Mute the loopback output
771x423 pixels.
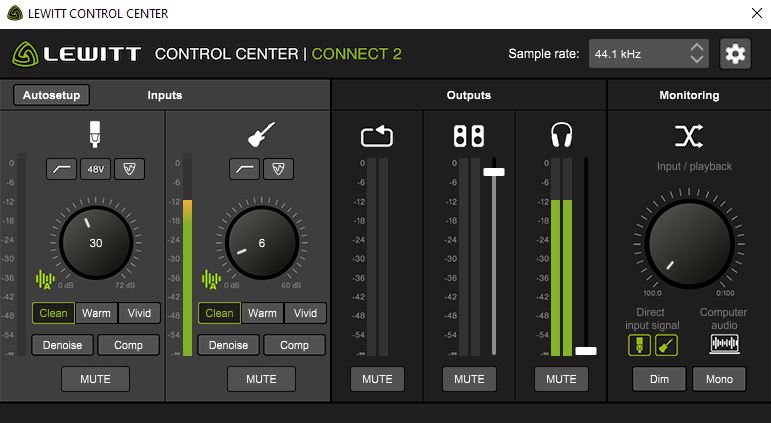tap(377, 379)
